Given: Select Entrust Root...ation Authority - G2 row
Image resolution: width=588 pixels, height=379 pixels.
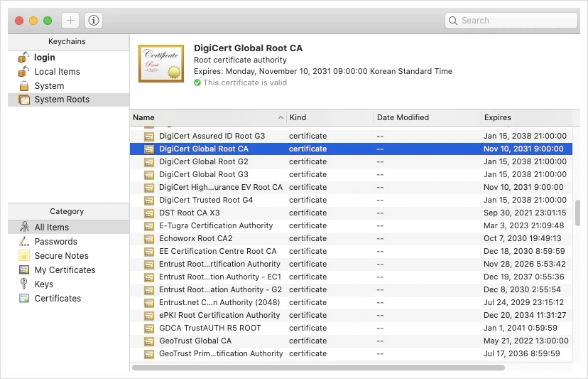Looking at the screenshot, I should [351, 289].
